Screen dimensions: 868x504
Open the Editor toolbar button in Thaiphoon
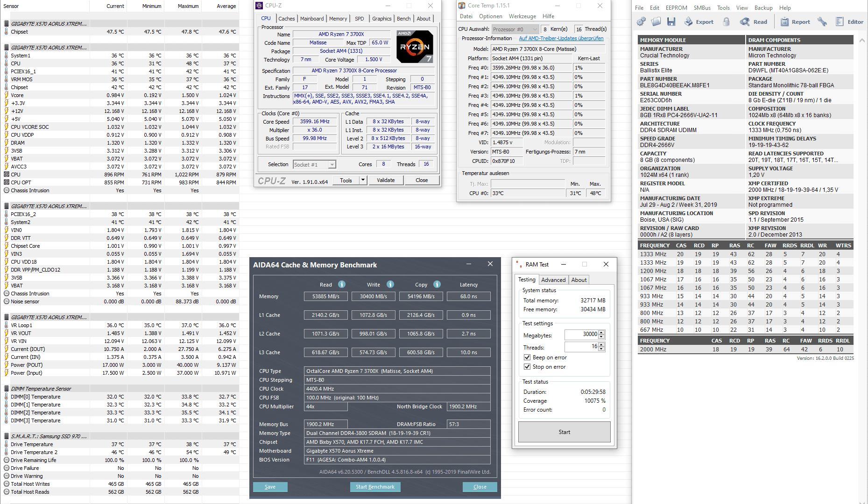(x=849, y=21)
